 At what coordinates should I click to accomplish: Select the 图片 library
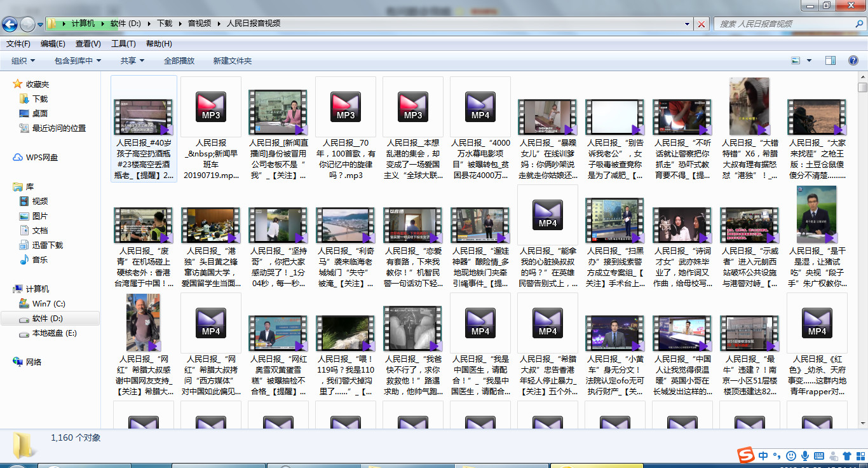point(40,216)
